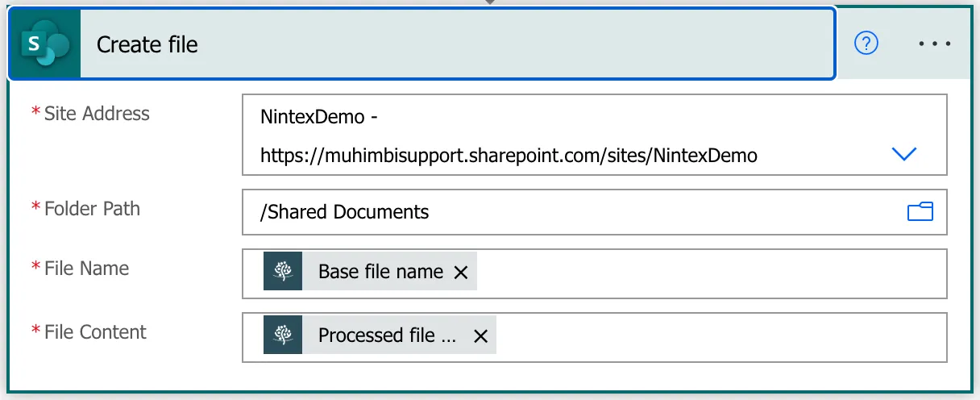Remove the Processed file content token
This screenshot has height=400, width=980.
[x=480, y=336]
